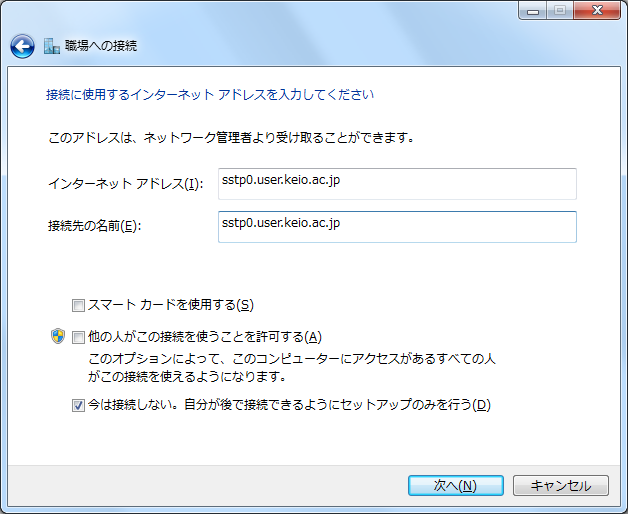This screenshot has width=628, height=514.
Task: Click the network administrator hint text
Action: pos(231,136)
